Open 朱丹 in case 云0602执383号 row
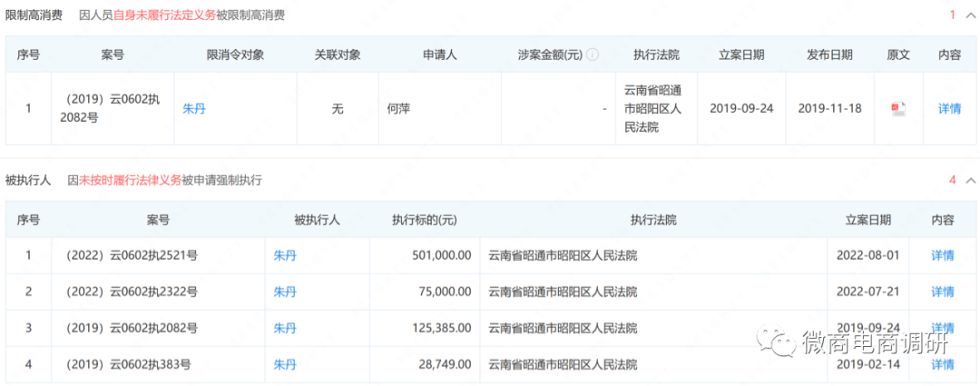Viewport: 980px width, 386px height. [285, 364]
